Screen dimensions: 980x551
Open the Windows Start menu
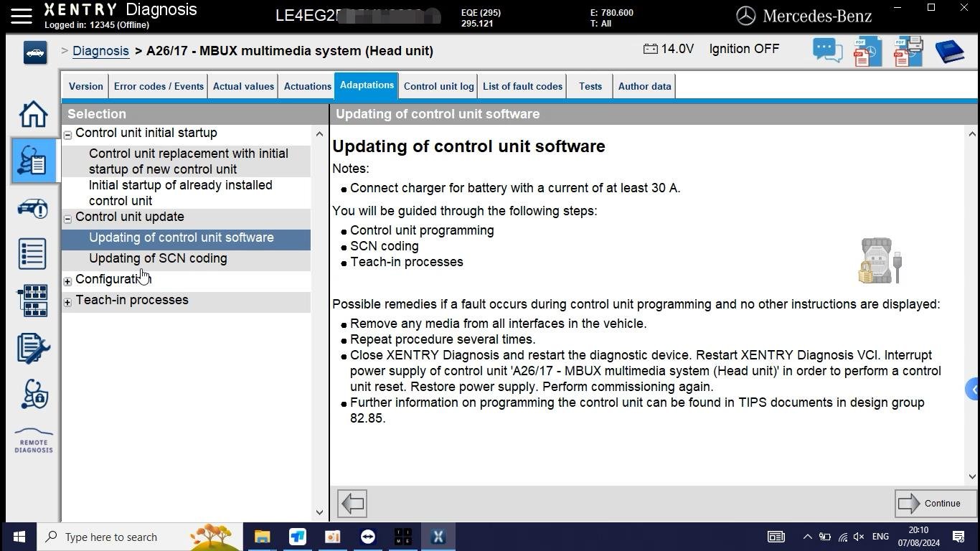point(19,537)
